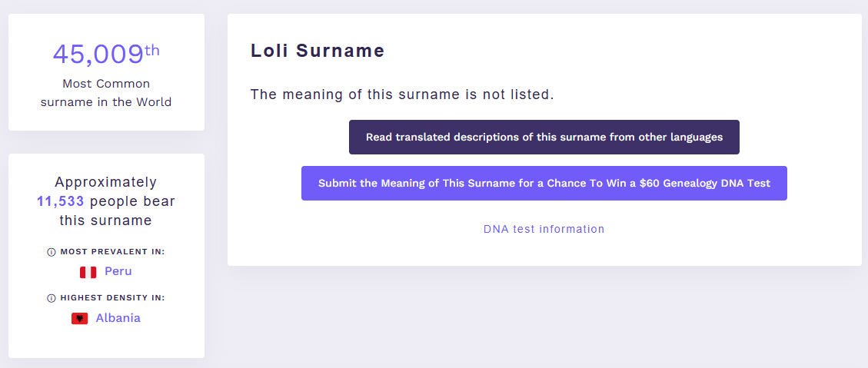Click the word Approximately in stats card
Image resolution: width=868 pixels, height=368 pixels.
tap(106, 182)
